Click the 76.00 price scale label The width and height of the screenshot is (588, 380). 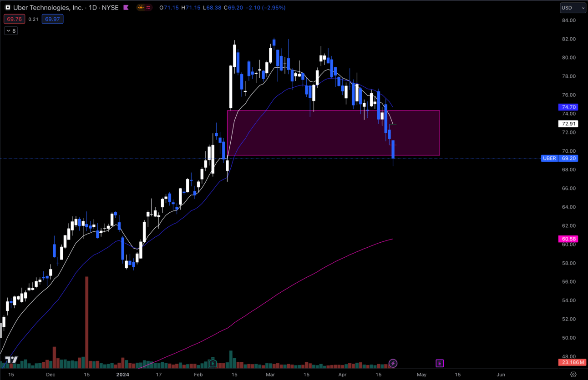[x=569, y=95]
